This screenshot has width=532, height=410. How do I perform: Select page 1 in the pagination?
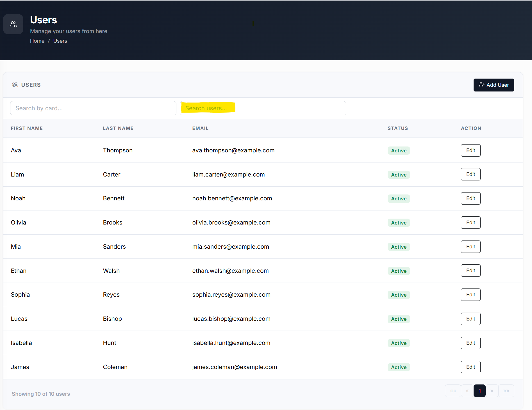coord(480,391)
